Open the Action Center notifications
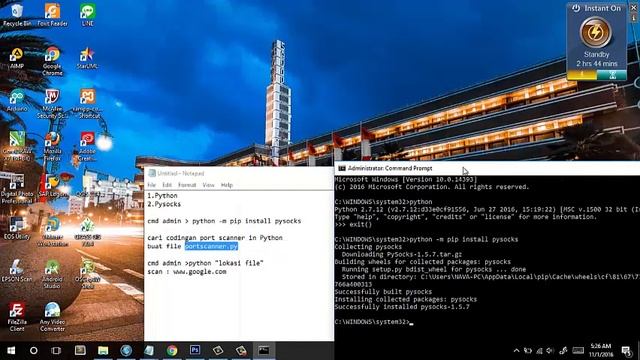This screenshot has height=360, width=640. (x=626, y=351)
